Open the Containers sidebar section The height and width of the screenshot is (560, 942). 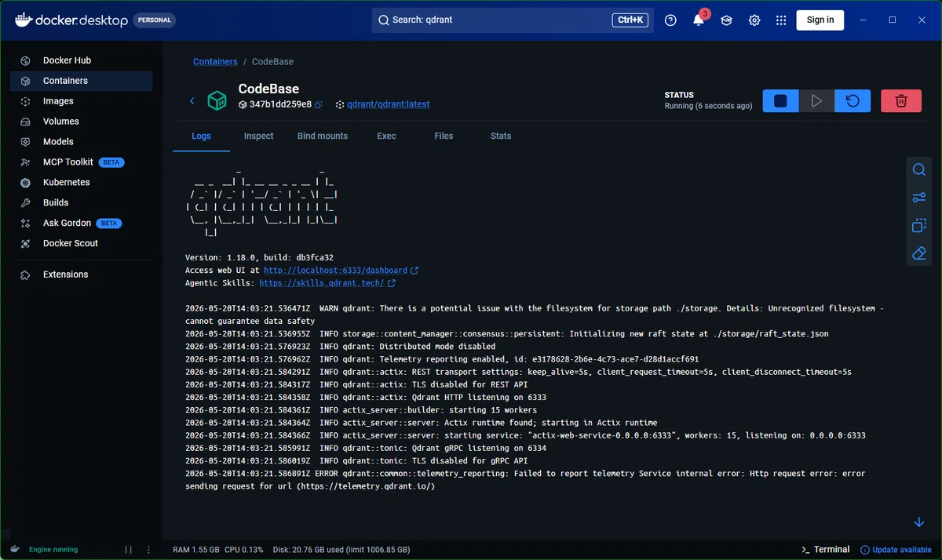[x=81, y=81]
